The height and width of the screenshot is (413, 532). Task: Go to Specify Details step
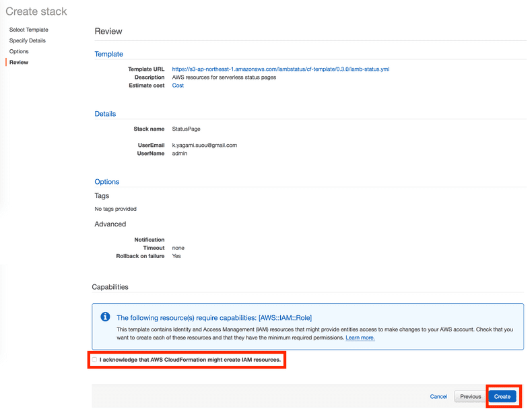[28, 40]
